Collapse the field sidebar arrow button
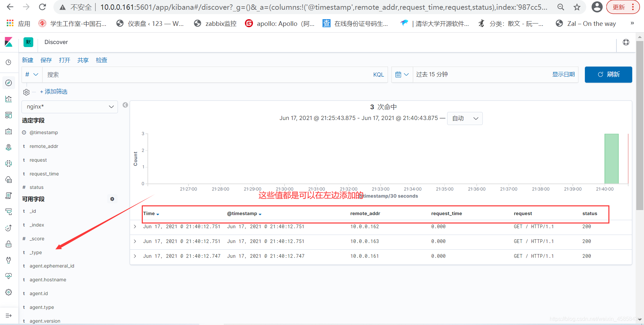Viewport: 644px width, 325px height. coord(125,105)
